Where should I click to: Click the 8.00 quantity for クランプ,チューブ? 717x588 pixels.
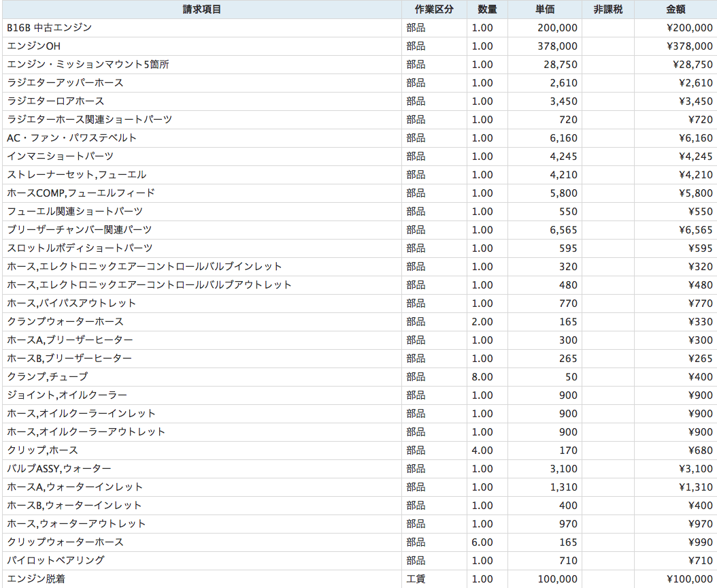click(487, 376)
